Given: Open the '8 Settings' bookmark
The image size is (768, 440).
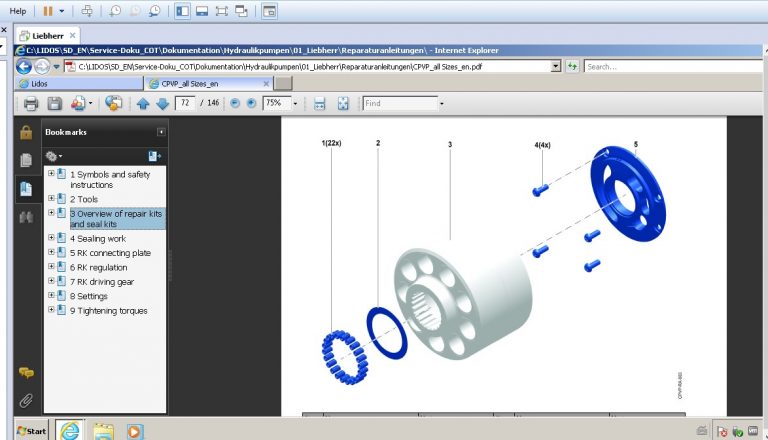Looking at the screenshot, I should point(89,296).
